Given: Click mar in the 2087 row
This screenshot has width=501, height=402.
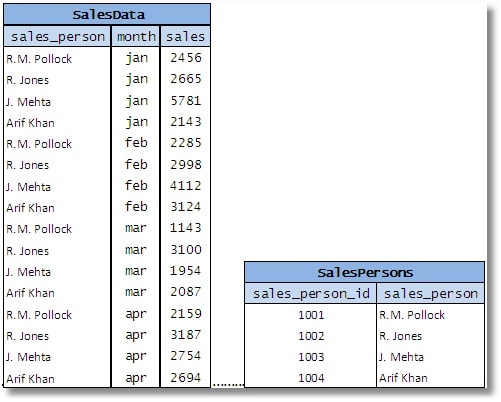Looking at the screenshot, I should coord(136,293).
